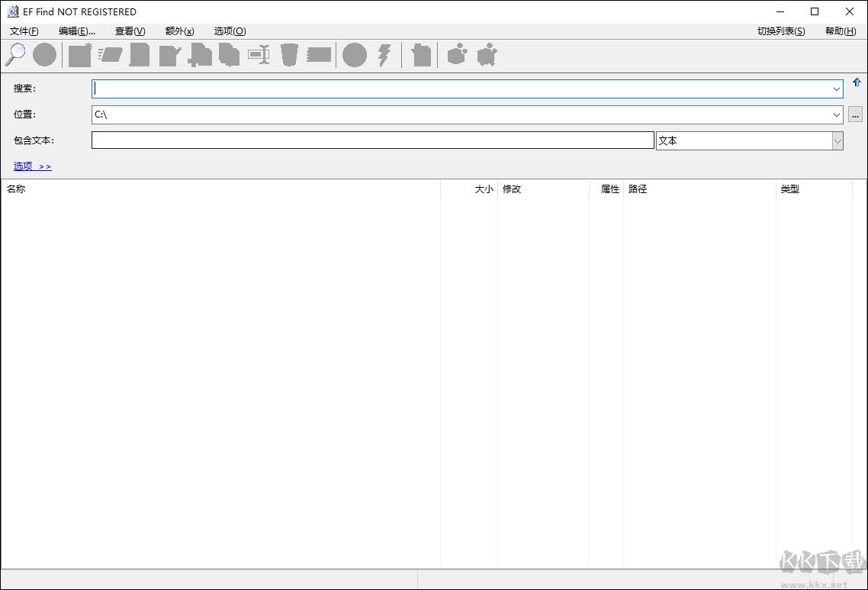Click the delete trash bin toolbar icon
Screen dimensions: 868x590
click(289, 55)
